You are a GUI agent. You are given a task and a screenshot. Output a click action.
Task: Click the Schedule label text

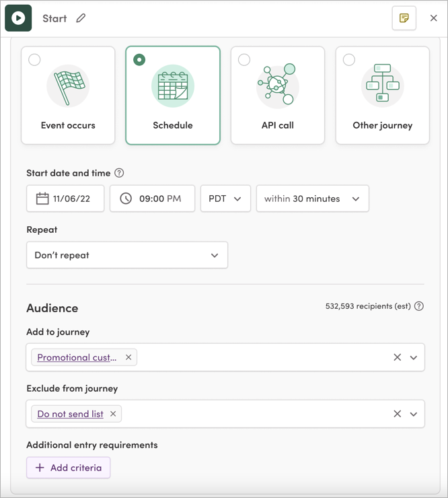[x=173, y=125]
